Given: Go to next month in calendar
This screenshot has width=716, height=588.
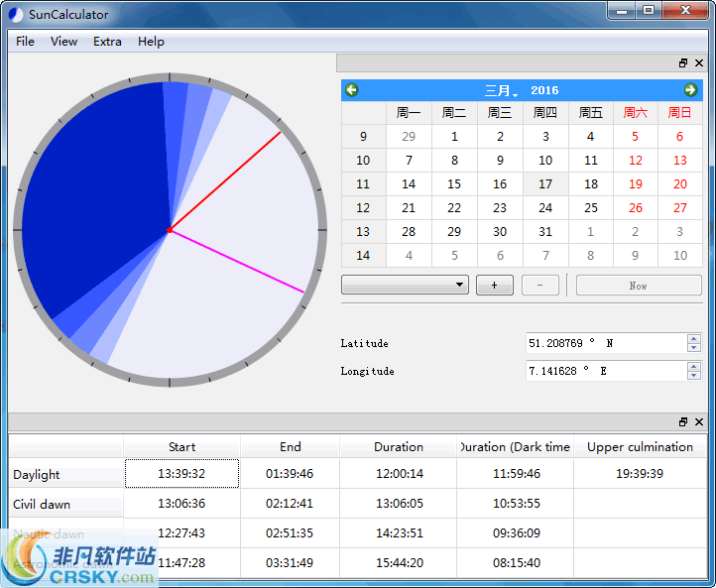Looking at the screenshot, I should click(690, 90).
